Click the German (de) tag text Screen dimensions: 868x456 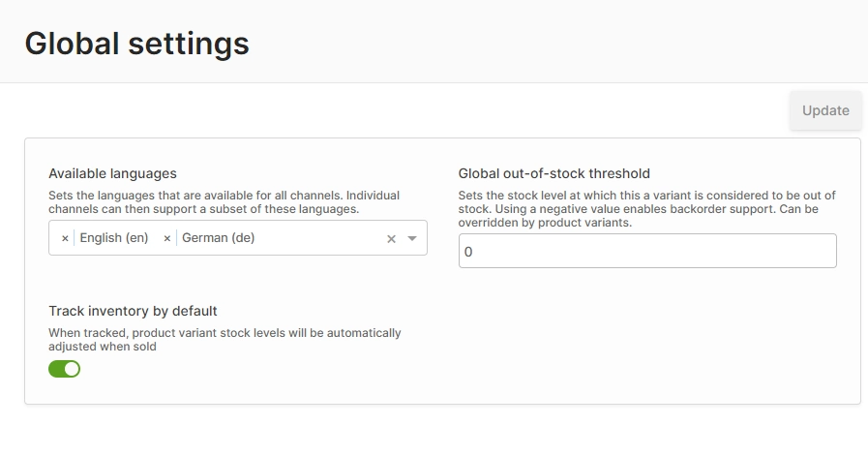coord(218,238)
